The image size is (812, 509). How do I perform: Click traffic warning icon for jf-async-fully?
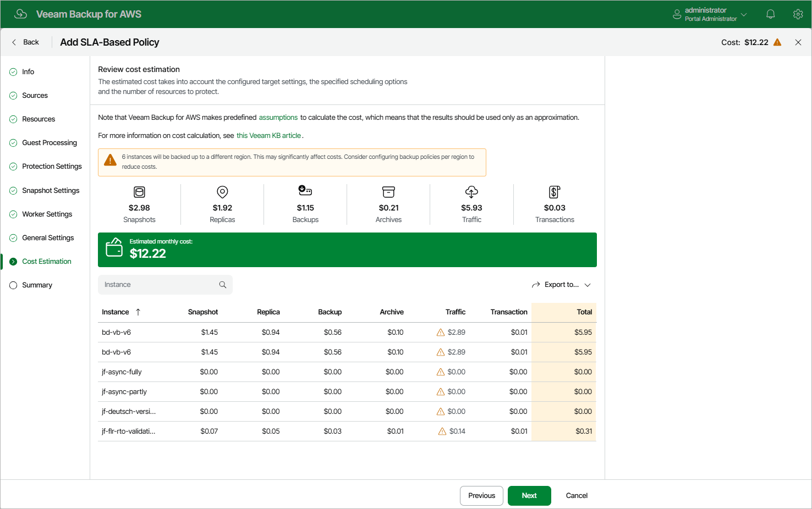[441, 372]
